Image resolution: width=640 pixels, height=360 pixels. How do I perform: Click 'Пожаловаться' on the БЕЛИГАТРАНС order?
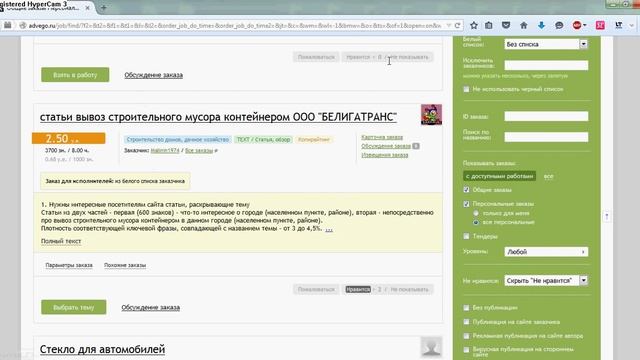pos(316,289)
